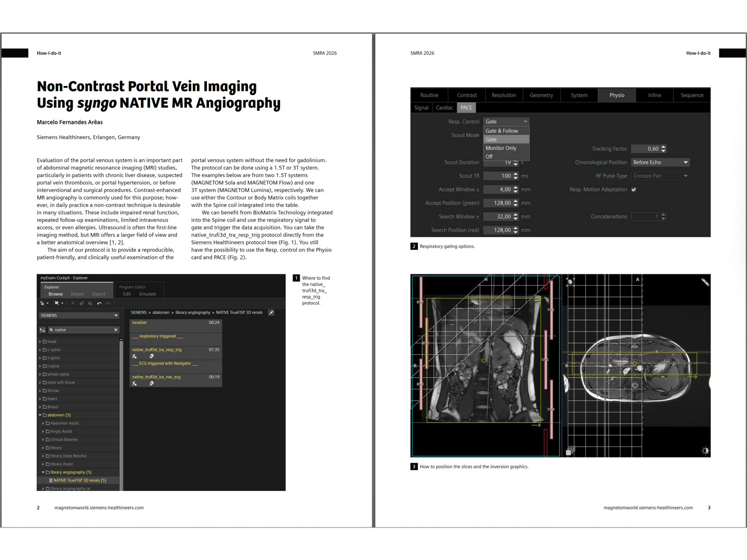Click the paste icon in the Explorer toolbar
The height and width of the screenshot is (560, 747).
click(x=90, y=303)
